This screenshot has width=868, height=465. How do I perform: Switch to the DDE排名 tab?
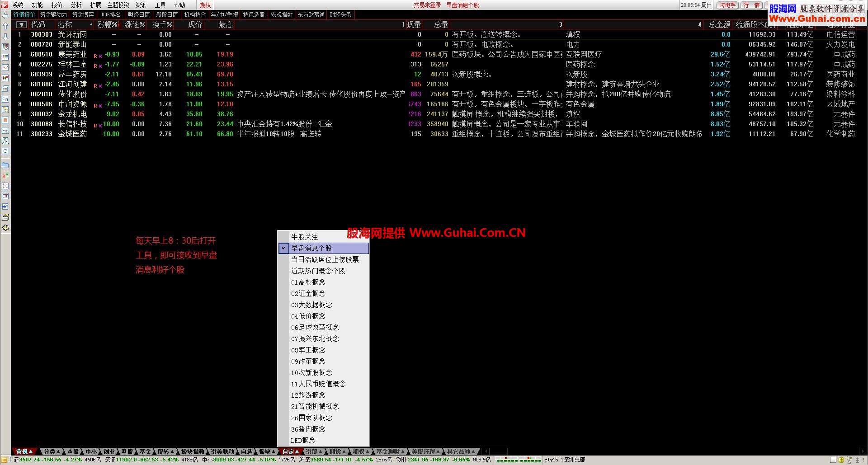tap(111, 15)
